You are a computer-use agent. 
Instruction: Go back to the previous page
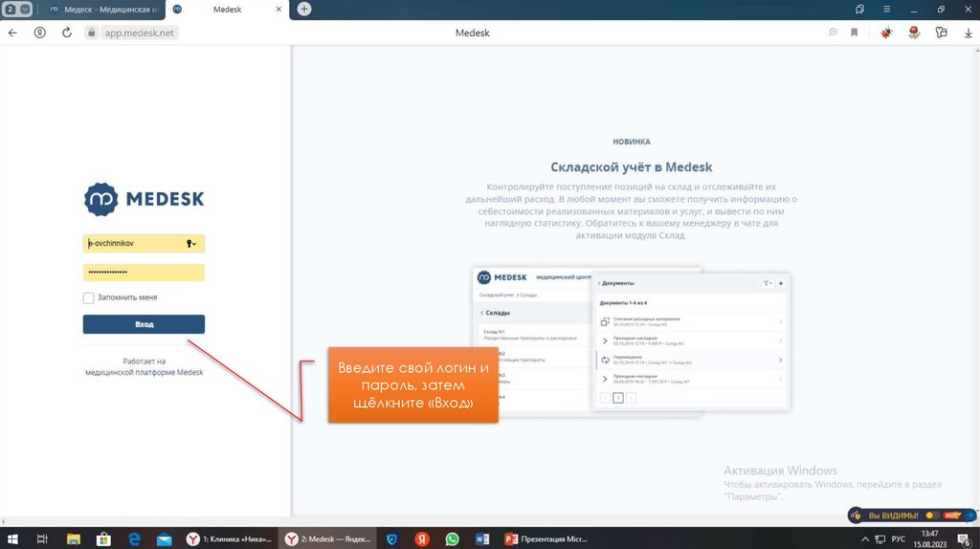click(x=13, y=33)
